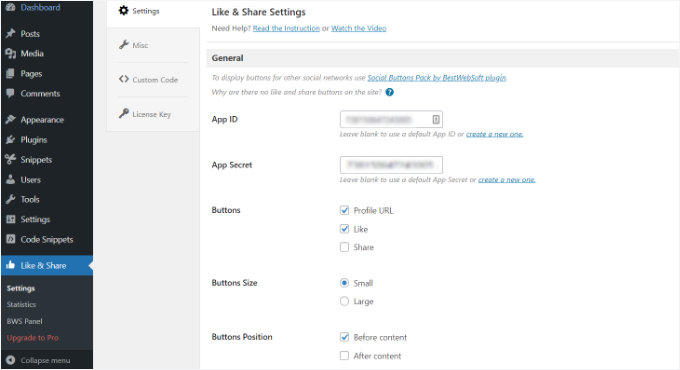Open Read the Instruction link
680x370 pixels.
[x=286, y=28]
